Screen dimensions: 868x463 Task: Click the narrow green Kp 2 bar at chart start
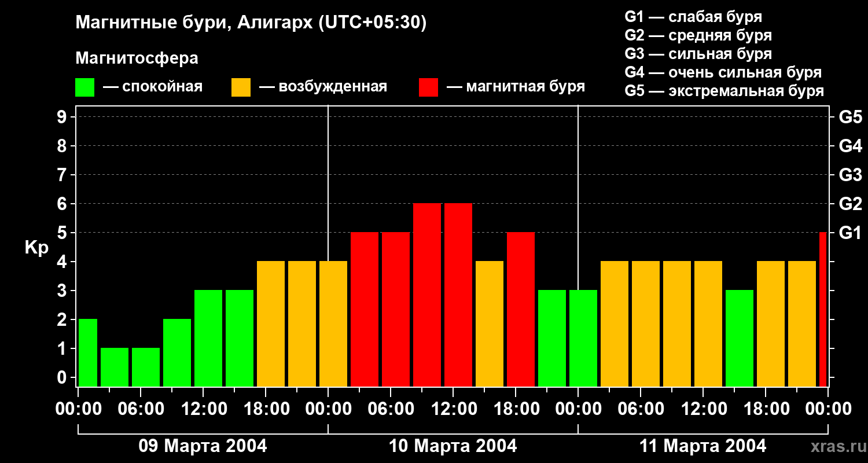click(x=88, y=352)
